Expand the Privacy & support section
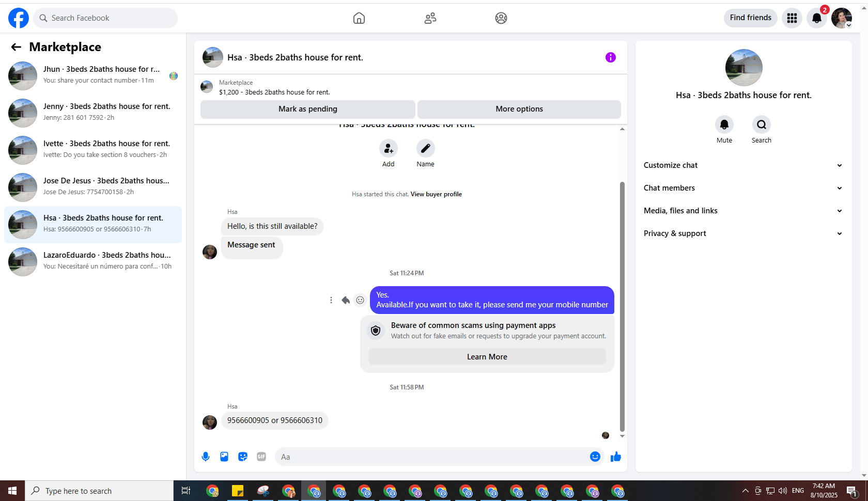868x501 pixels. click(x=743, y=233)
